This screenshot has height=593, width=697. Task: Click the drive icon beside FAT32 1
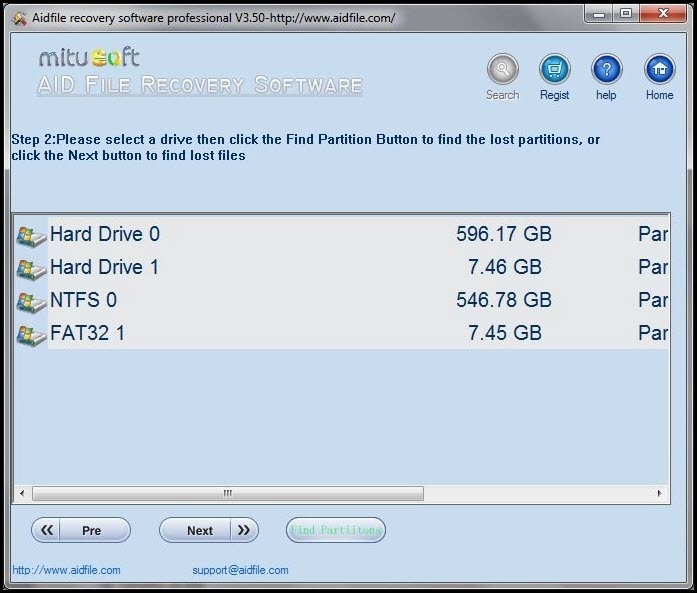pos(31,335)
